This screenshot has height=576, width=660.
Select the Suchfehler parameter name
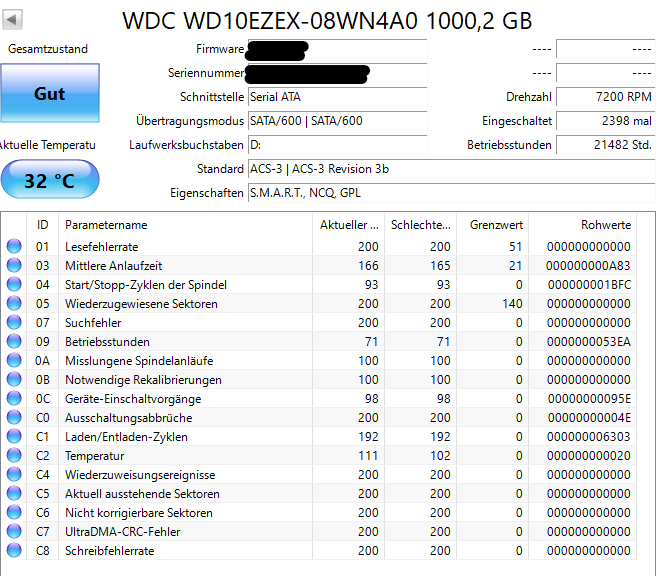coord(93,323)
